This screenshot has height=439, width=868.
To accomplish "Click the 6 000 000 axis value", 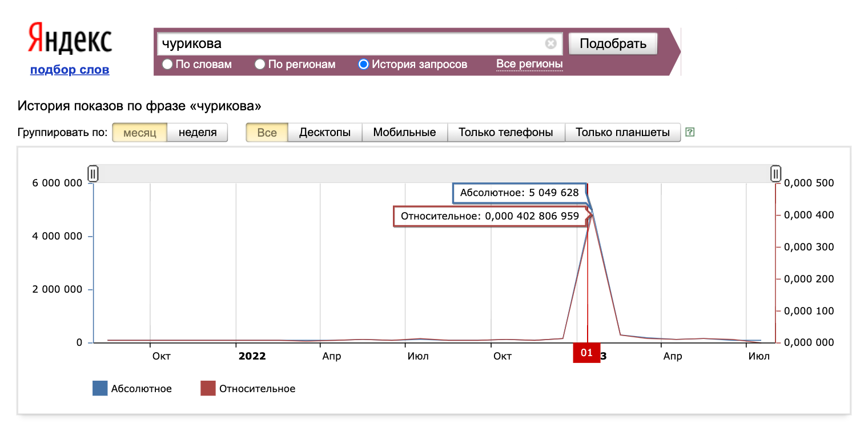I will click(57, 183).
